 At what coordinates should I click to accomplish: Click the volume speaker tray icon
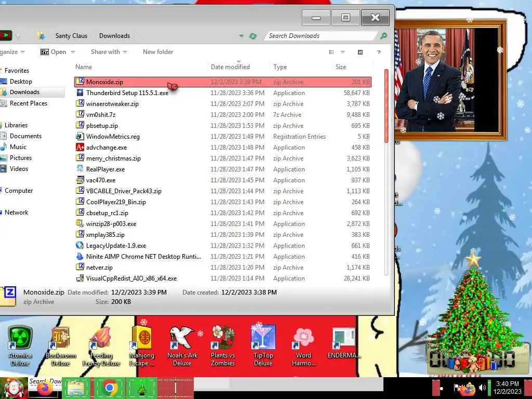[x=482, y=388]
